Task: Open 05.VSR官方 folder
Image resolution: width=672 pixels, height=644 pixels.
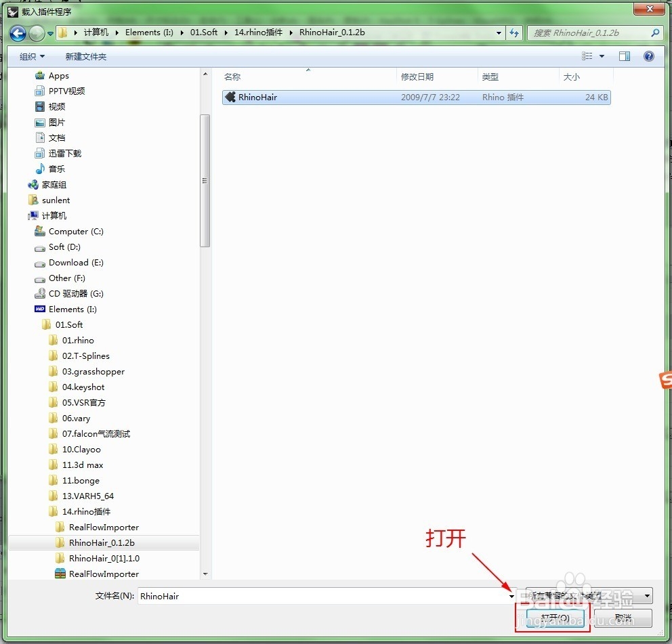Action: (83, 402)
